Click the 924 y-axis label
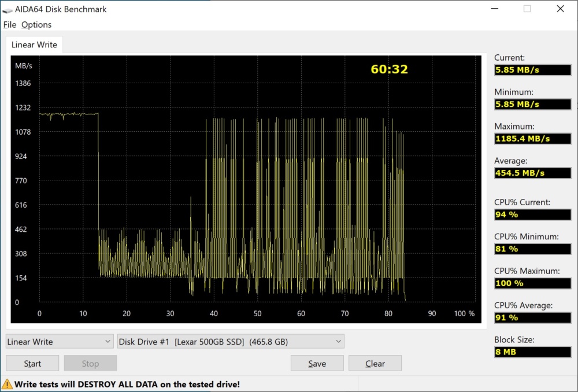The image size is (578, 392). click(21, 156)
